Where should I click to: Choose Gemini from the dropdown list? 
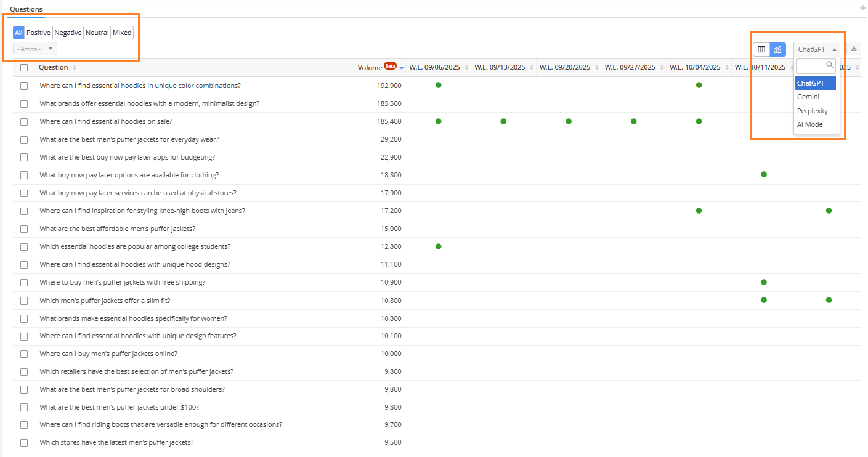coord(808,97)
